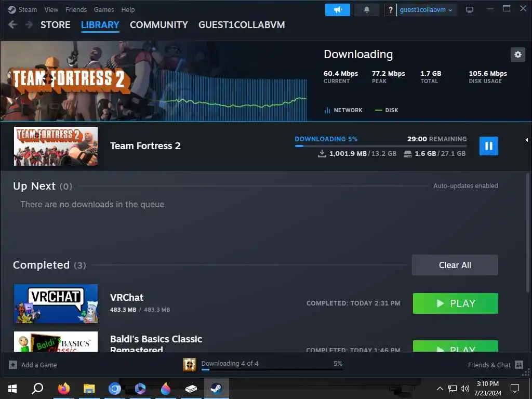Open the announcements megaphone button
The width and height of the screenshot is (532, 399).
(x=337, y=10)
